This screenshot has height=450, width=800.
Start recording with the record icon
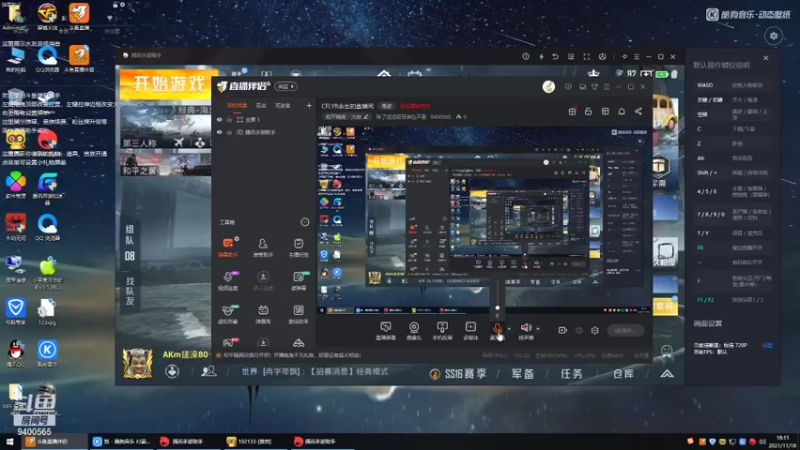[x=562, y=330]
